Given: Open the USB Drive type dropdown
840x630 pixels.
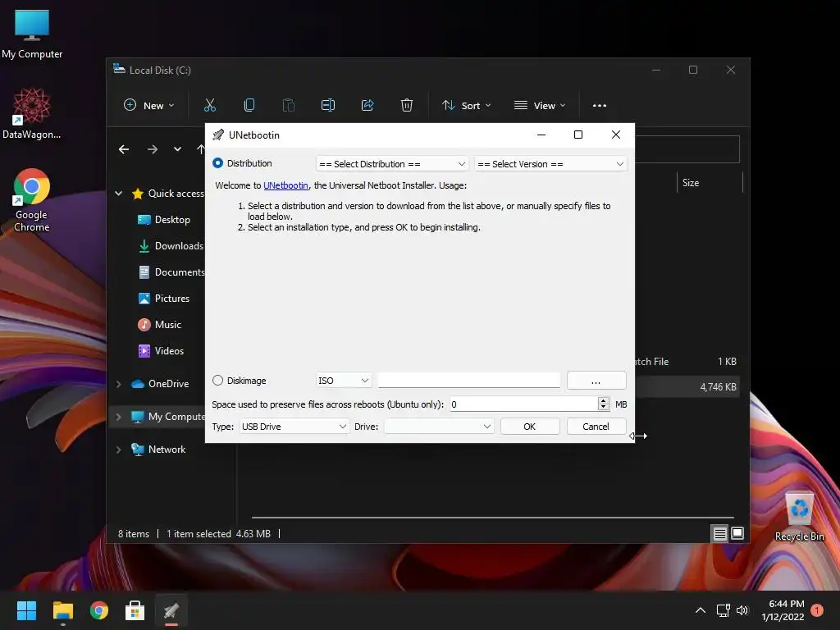Looking at the screenshot, I should [x=294, y=427].
